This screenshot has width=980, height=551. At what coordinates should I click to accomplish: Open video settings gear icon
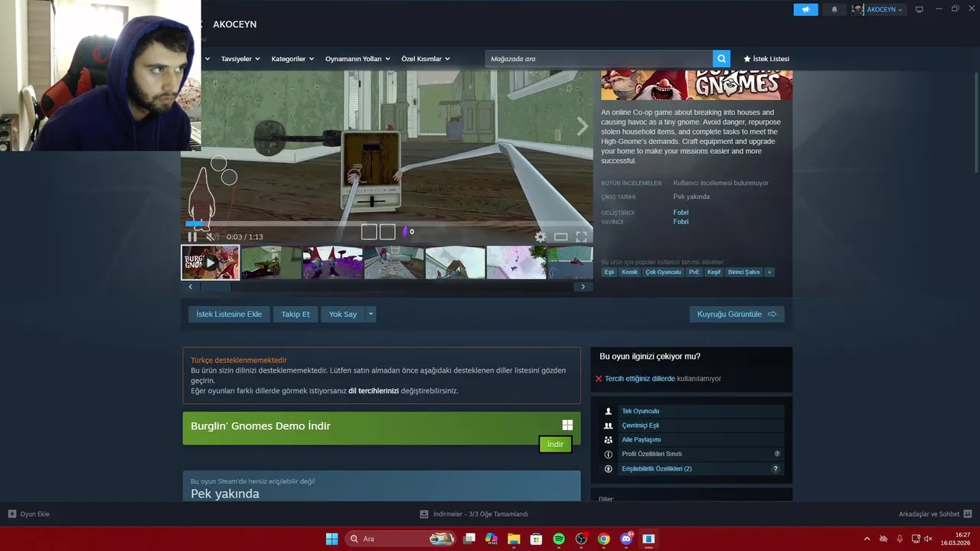point(541,237)
